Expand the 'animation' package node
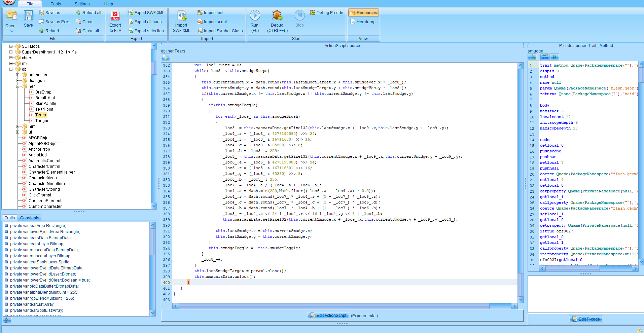Viewport: 644px width, 333px height. (18, 75)
